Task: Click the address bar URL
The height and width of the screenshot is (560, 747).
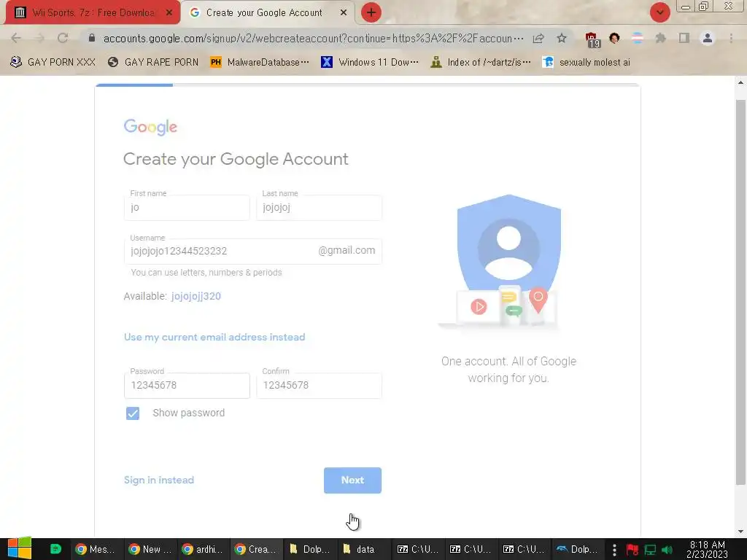Action: 313,38
